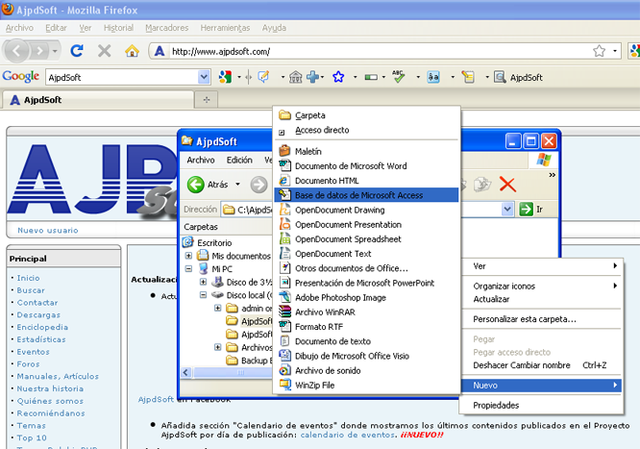The image size is (640, 449).
Task: Open Explorer Edición menu
Action: (240, 160)
